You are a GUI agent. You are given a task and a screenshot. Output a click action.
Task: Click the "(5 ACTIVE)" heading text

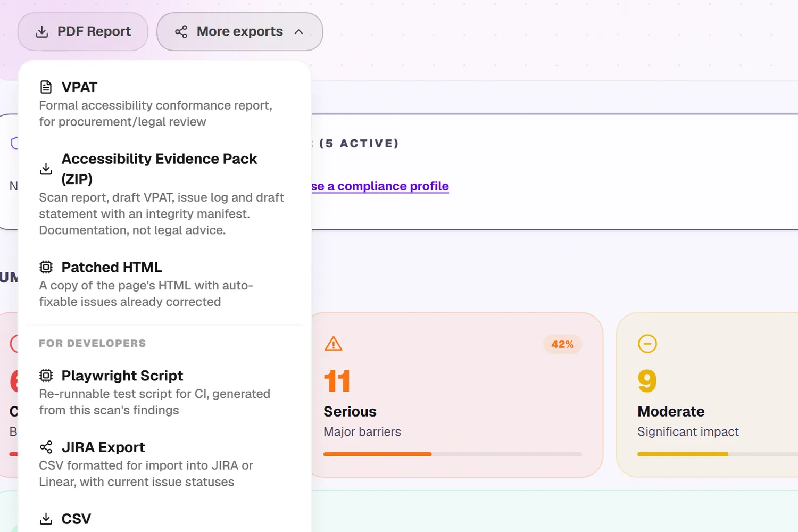point(359,144)
